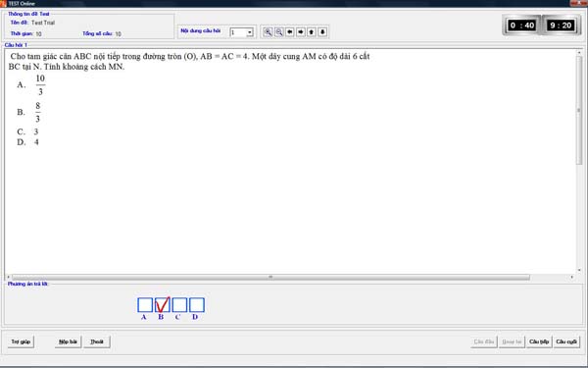Viewport: 588px width, 368px height.
Task: Click the vertical scrollbar down arrow
Action: (579, 270)
